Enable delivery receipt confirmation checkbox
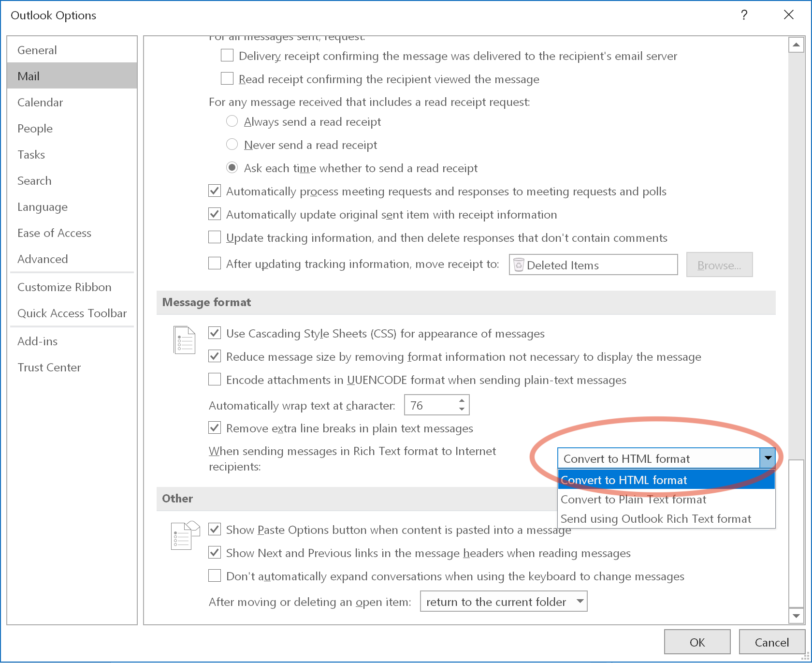Viewport: 812px width, 663px height. pos(227,55)
